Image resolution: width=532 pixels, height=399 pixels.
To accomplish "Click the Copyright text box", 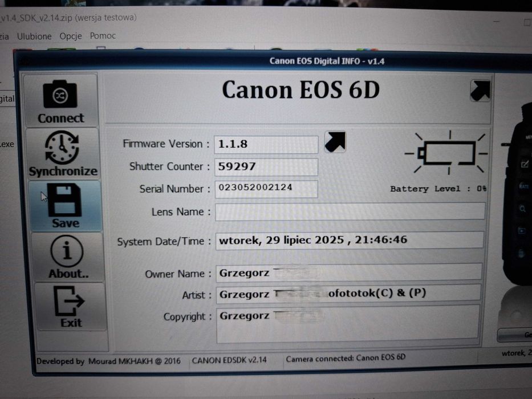I will point(348,324).
